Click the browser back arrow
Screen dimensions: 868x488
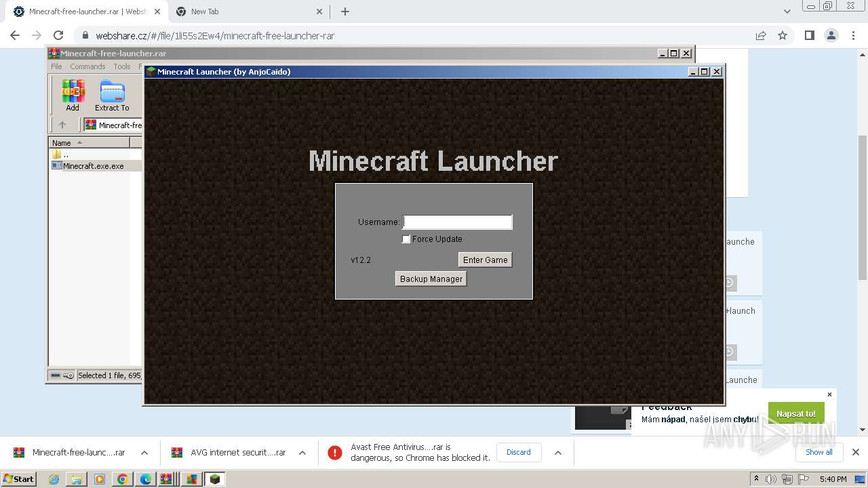coord(15,35)
